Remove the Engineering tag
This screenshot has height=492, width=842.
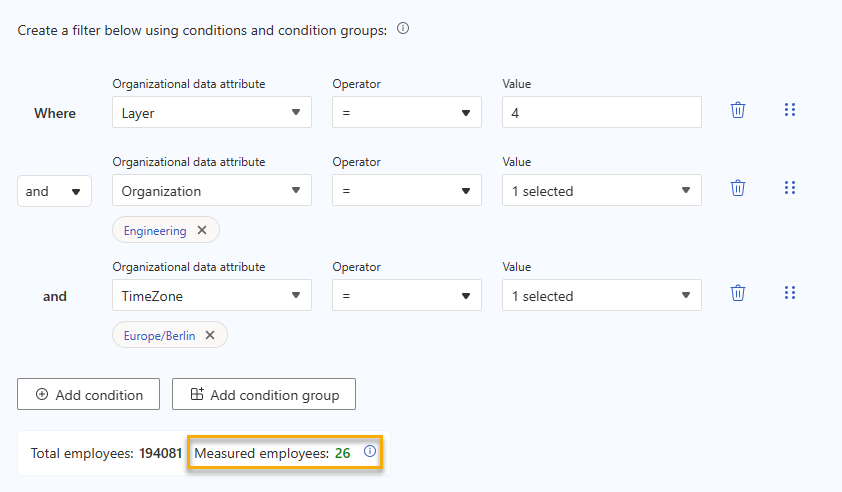[x=202, y=230]
